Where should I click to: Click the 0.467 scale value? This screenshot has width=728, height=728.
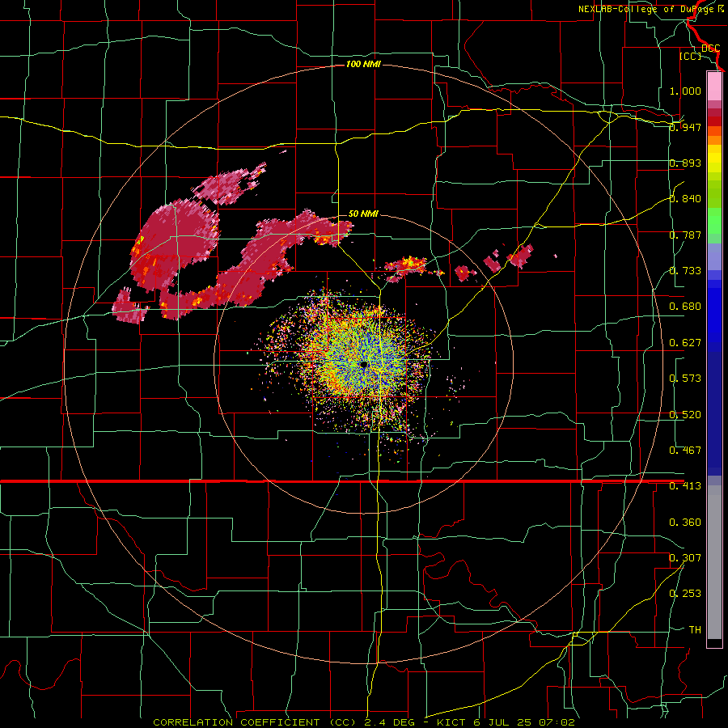685,451
